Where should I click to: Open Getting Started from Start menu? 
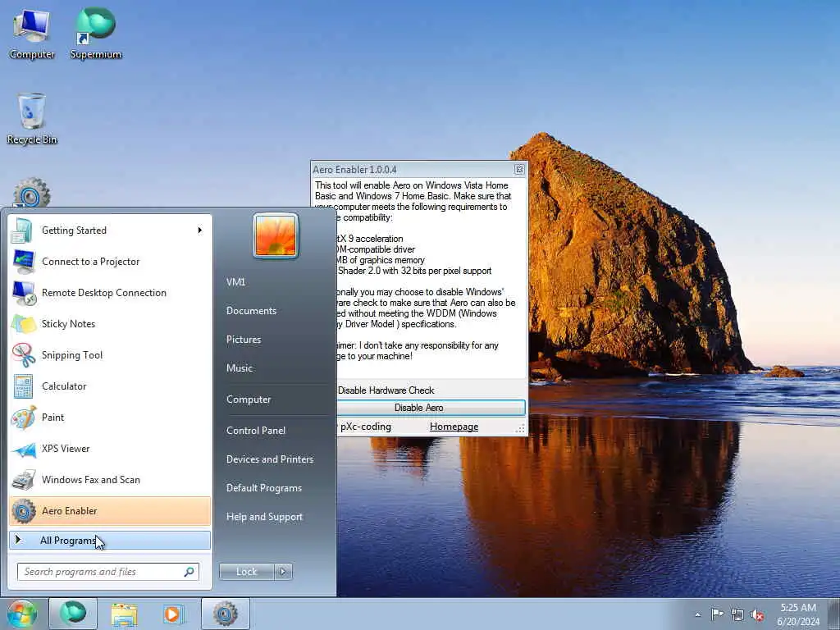110,231
